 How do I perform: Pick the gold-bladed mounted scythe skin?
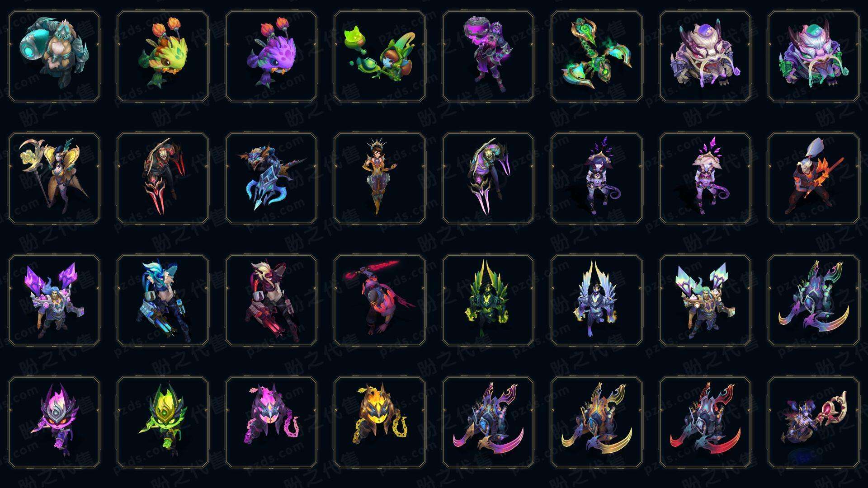click(597, 422)
